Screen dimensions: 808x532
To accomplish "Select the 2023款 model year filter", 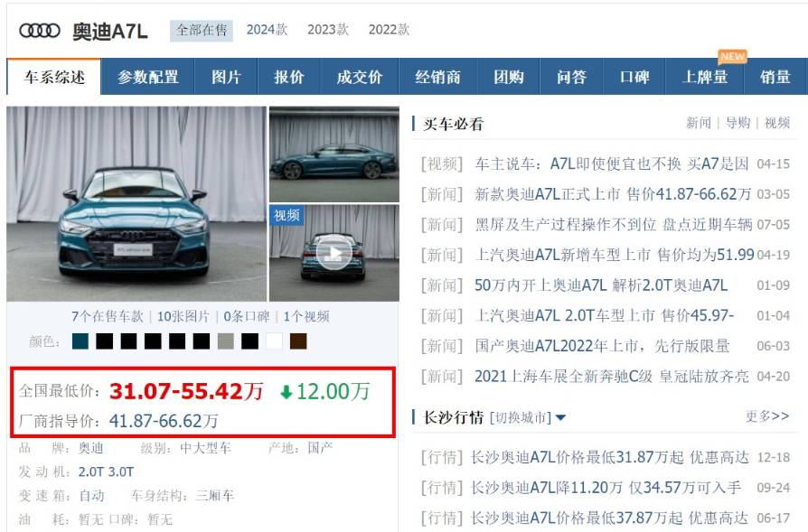I will pos(328,30).
